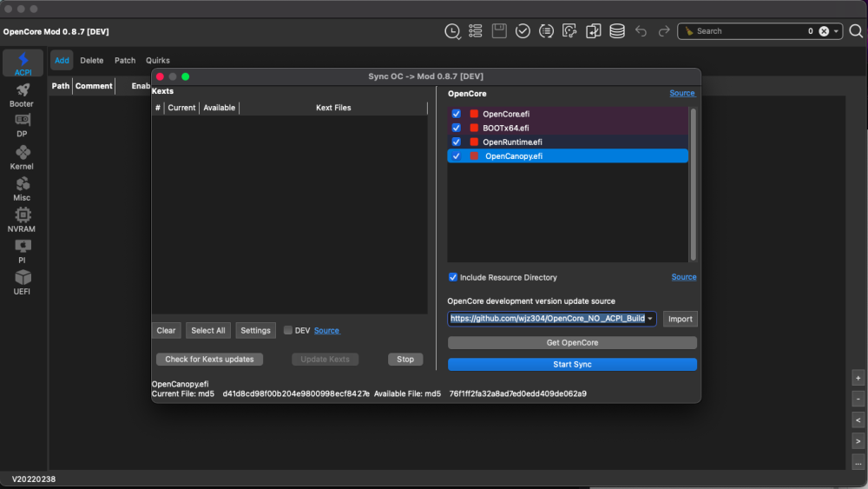868x489 pixels.
Task: Click the Start Sync button
Action: click(x=572, y=364)
